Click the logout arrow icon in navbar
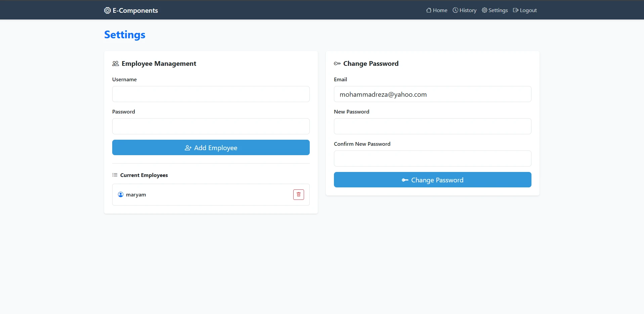This screenshot has width=644, height=314. (516, 10)
